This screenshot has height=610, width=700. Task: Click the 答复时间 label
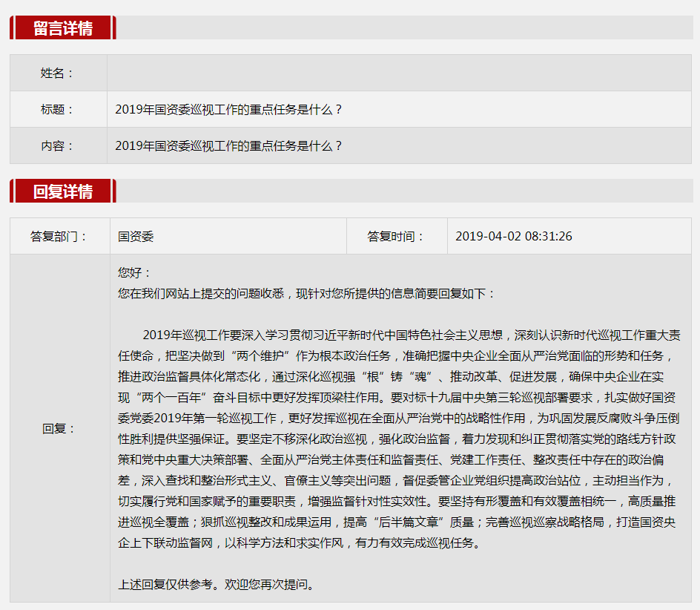[x=396, y=236]
